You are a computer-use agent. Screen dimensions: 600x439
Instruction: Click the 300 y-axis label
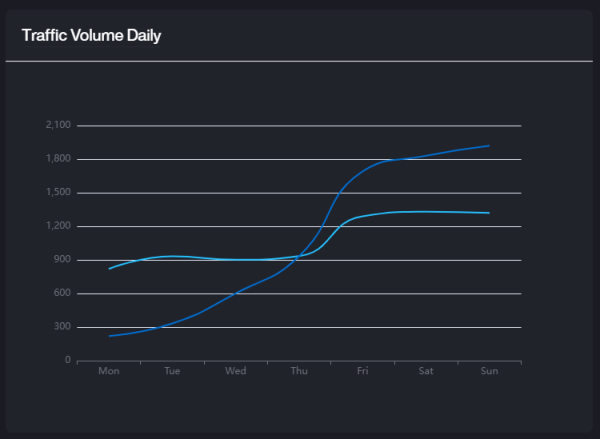point(62,326)
